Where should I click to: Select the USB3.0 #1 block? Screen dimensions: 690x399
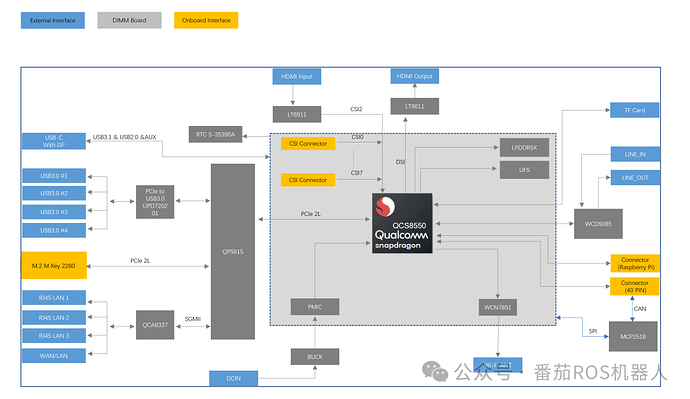click(54, 176)
